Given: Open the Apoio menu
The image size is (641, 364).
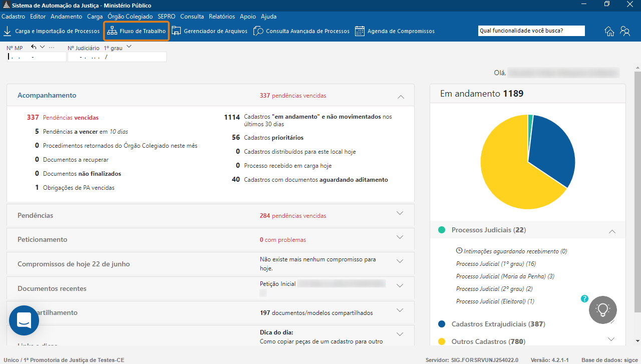Looking at the screenshot, I should 248,17.
